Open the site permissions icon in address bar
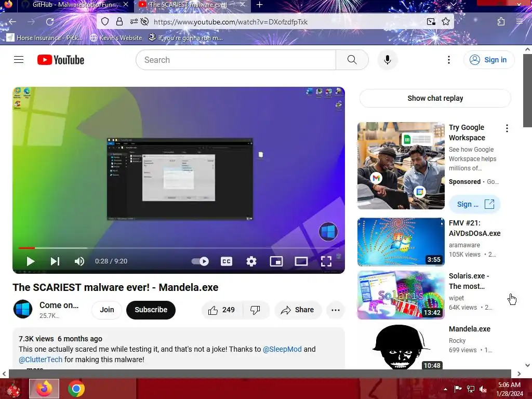 coord(135,22)
